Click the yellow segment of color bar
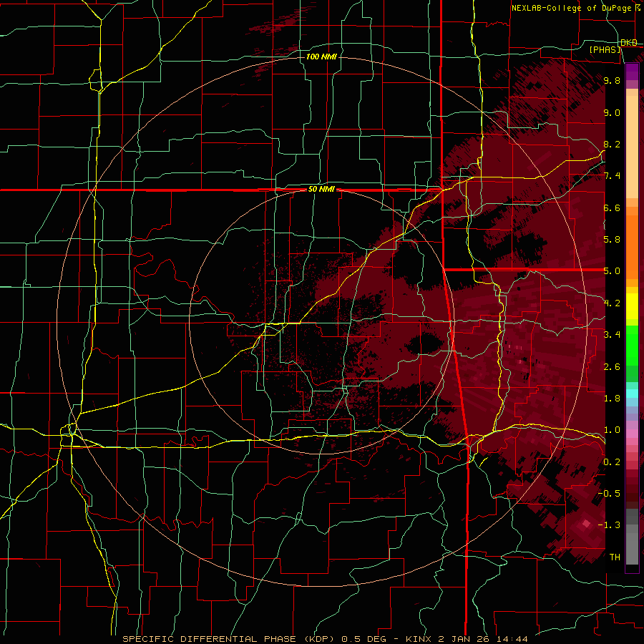644x644 pixels. [632, 306]
